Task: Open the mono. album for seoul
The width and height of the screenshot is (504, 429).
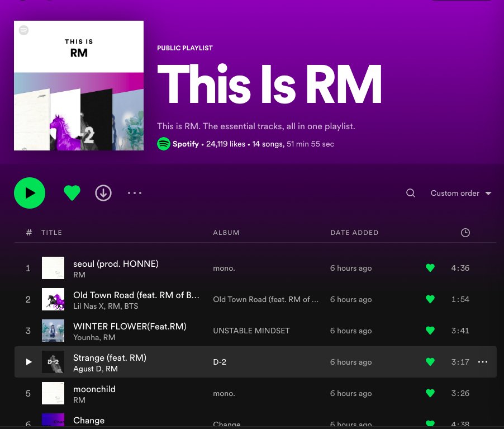Action: pos(224,268)
